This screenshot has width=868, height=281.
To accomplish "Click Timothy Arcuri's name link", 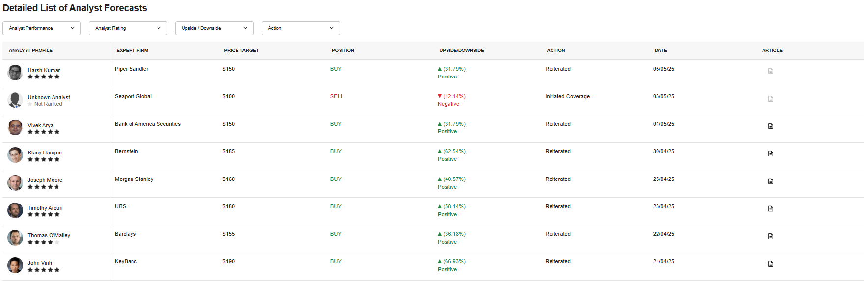I will pos(45,208).
